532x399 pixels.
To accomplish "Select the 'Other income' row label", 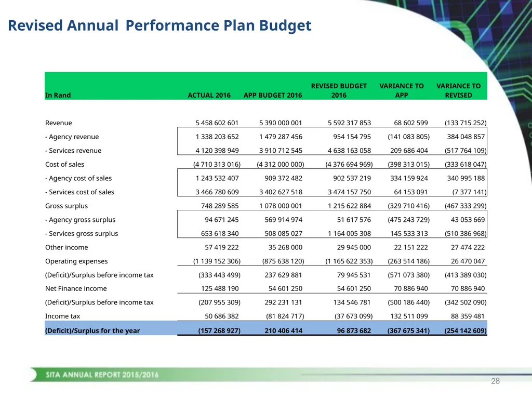I will pos(66,247).
